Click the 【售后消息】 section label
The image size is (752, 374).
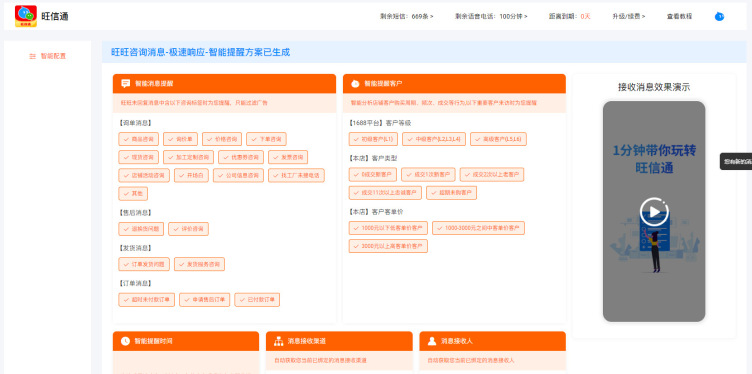pos(134,212)
